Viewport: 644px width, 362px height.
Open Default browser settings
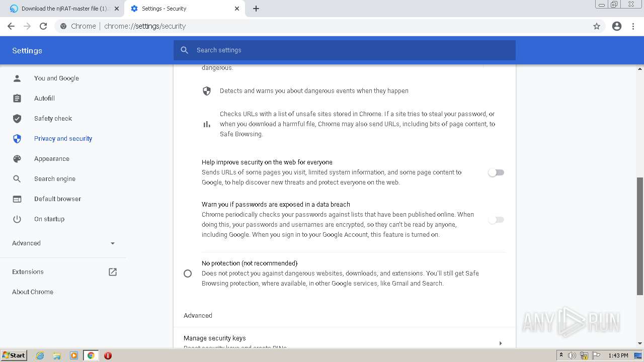coord(57,199)
